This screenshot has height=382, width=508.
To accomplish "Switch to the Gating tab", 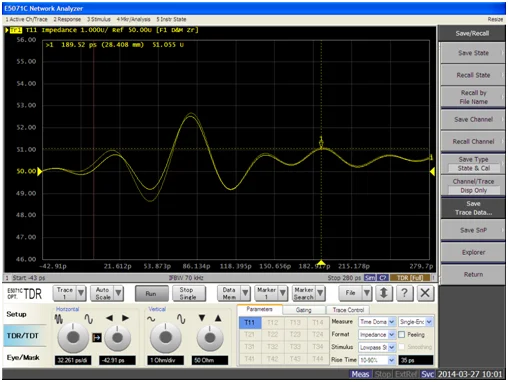I will pyautogui.click(x=303, y=310).
